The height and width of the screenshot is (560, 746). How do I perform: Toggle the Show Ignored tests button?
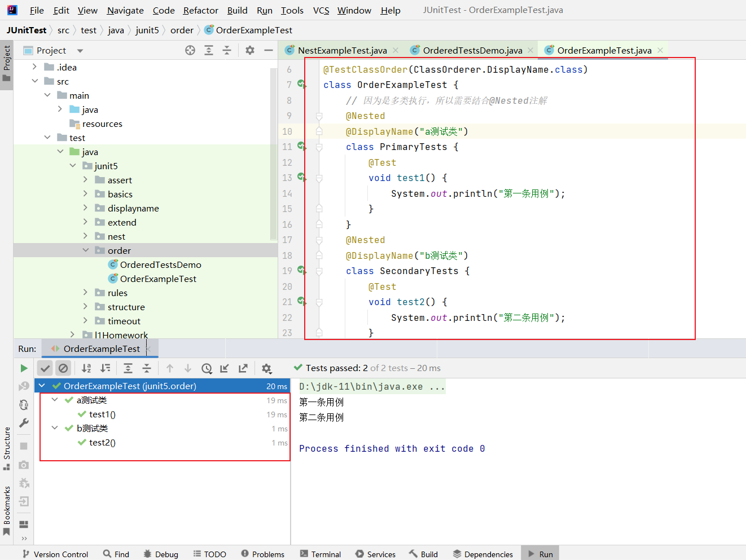coord(63,368)
